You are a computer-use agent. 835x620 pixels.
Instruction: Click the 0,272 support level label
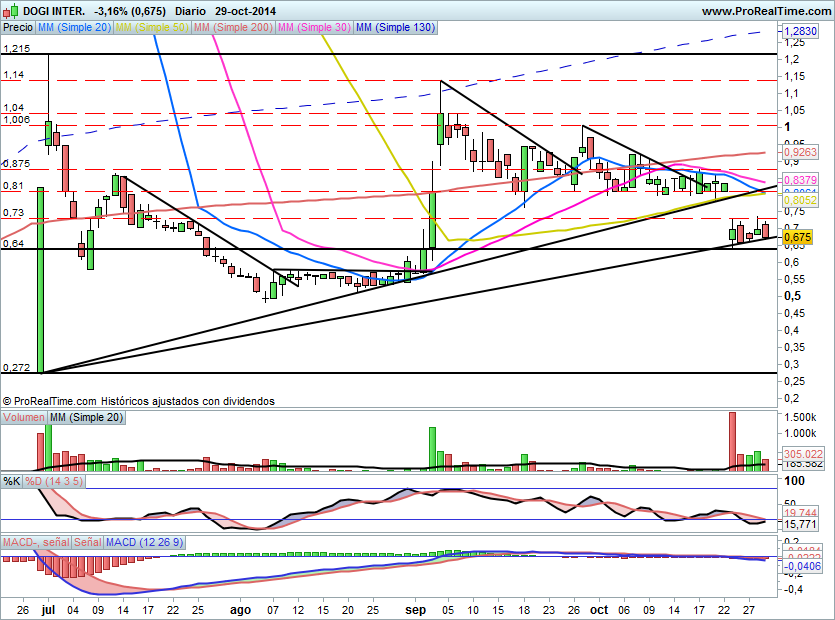(x=17, y=368)
